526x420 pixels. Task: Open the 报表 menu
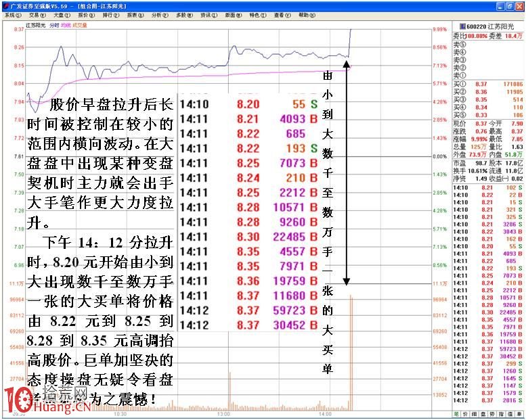pos(135,15)
